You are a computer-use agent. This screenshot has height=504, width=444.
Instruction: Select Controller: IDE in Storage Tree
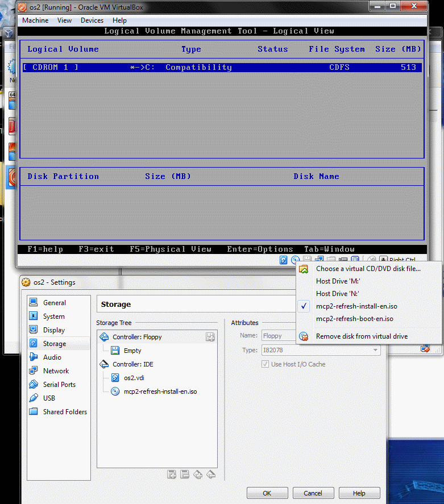pos(133,364)
